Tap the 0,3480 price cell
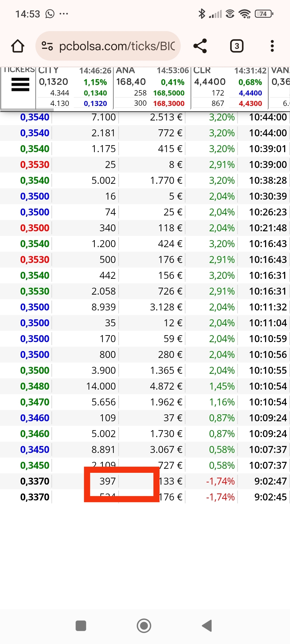This screenshot has height=644, width=290. click(35, 386)
